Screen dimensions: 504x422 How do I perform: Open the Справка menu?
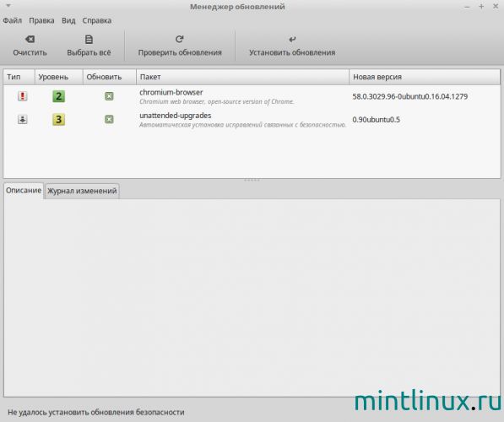97,20
